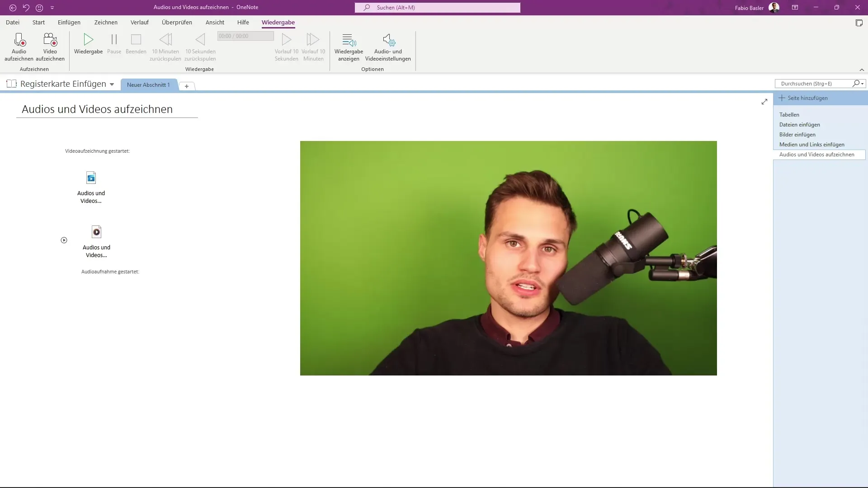Switch to the Hilfe ribbon tab
This screenshot has height=488, width=868.
tap(243, 22)
